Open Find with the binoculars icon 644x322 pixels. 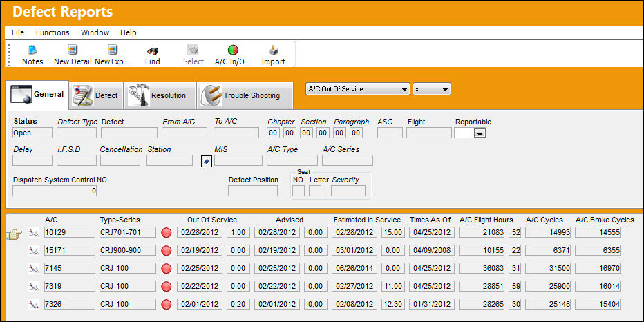(153, 51)
